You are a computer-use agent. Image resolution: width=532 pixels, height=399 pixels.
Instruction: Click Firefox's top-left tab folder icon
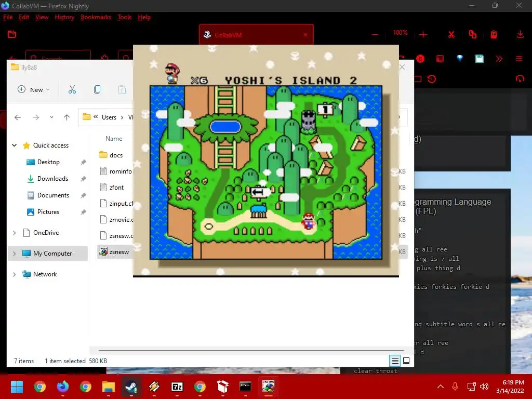(x=12, y=34)
